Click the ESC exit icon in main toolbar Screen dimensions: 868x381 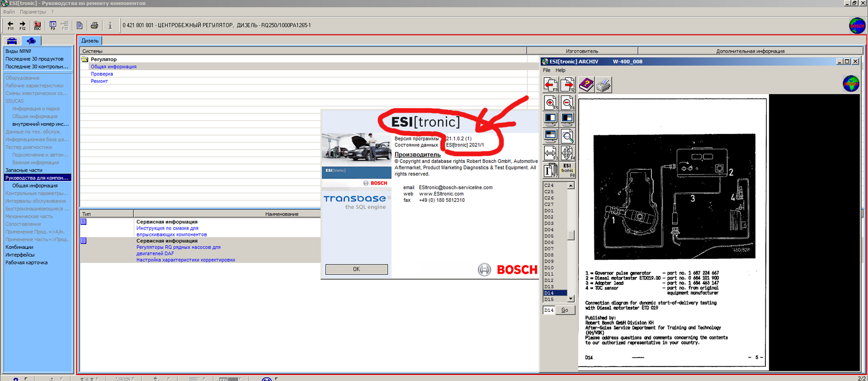37,25
